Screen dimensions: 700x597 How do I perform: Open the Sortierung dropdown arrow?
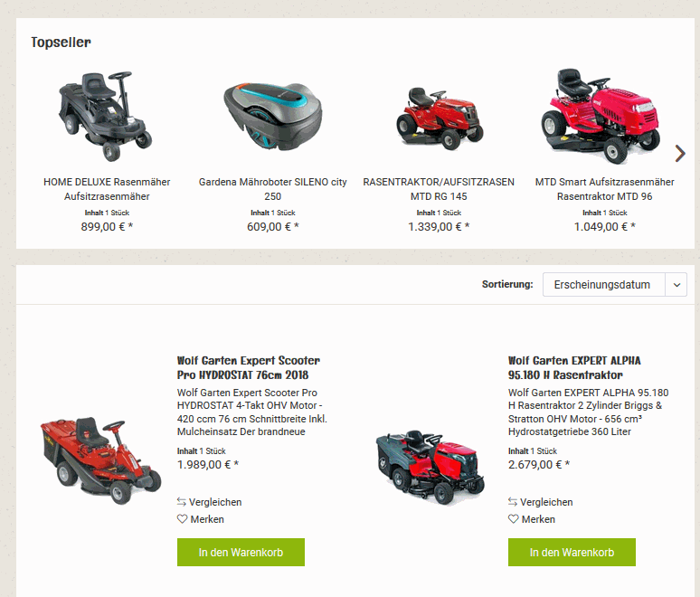tap(676, 284)
